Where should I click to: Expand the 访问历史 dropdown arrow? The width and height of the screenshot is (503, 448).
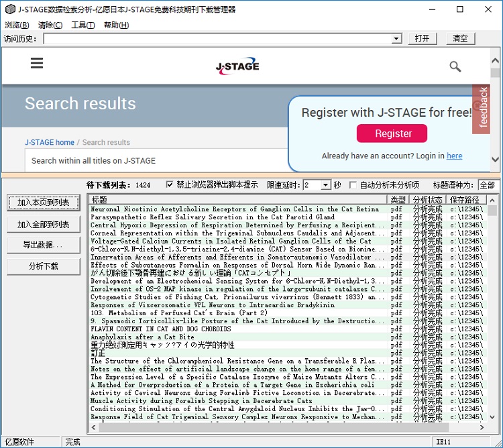pos(397,39)
